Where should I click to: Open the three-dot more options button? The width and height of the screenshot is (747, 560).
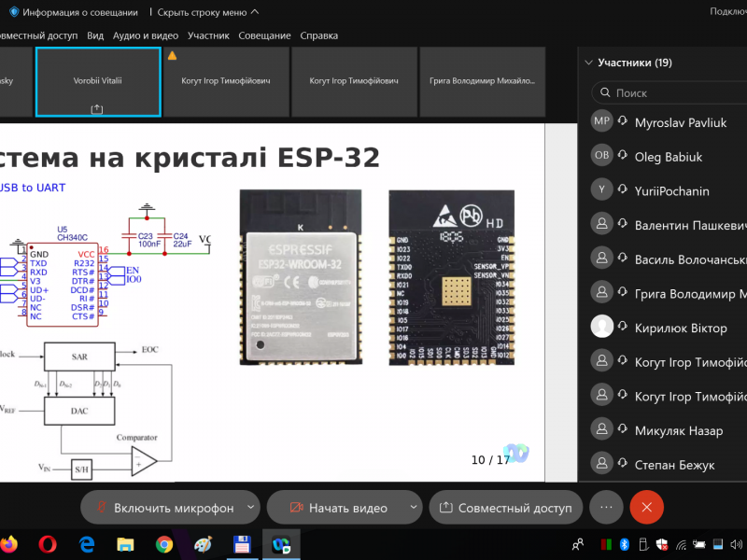click(x=606, y=507)
